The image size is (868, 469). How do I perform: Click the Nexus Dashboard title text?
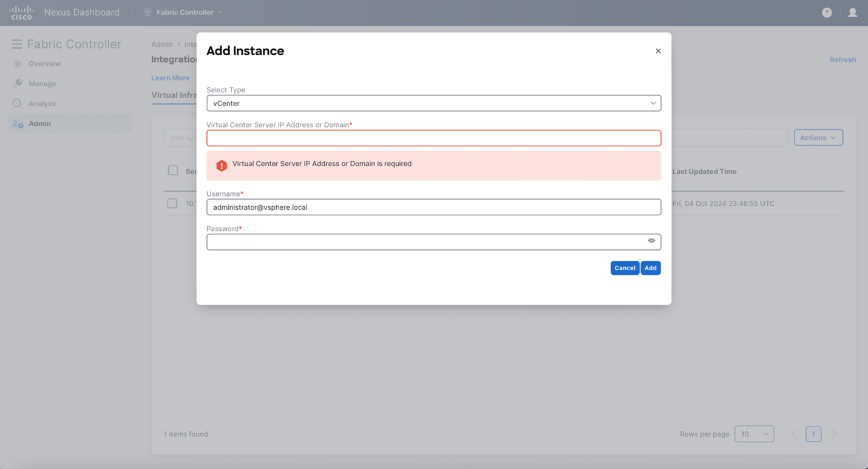click(x=81, y=12)
